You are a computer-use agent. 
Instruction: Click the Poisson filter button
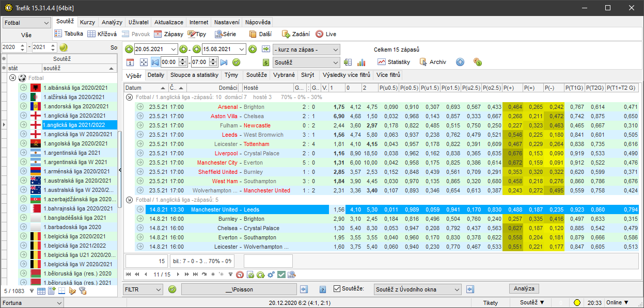[239, 289]
